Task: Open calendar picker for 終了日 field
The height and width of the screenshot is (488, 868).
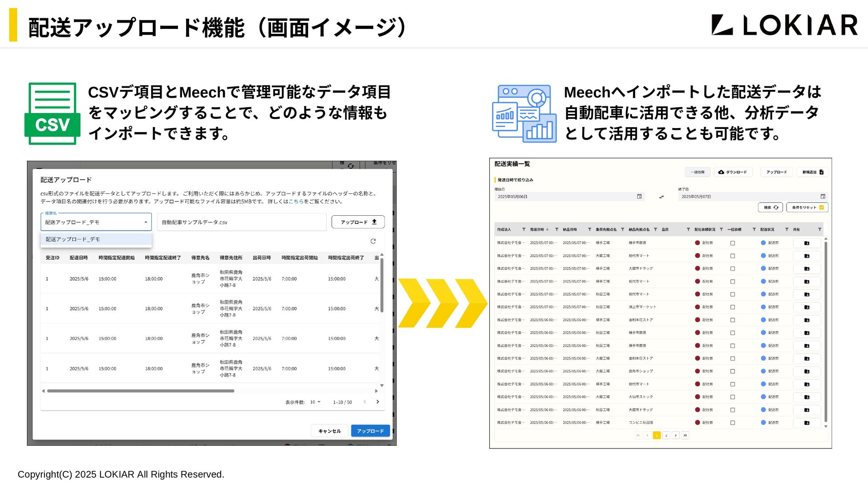Action: tap(823, 197)
